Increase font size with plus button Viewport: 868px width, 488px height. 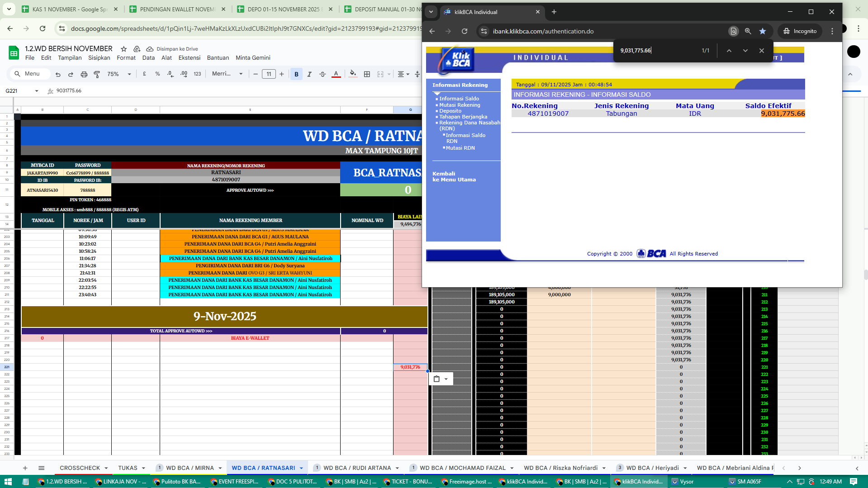pyautogui.click(x=282, y=74)
